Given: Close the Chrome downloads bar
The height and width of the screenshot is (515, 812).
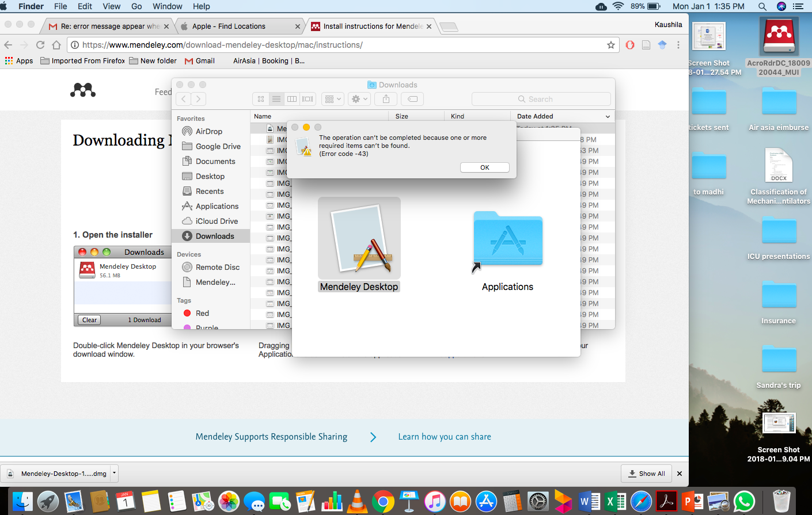Looking at the screenshot, I should coord(680,474).
